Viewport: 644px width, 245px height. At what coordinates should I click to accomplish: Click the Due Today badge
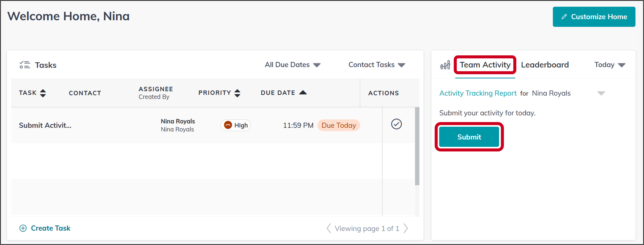point(338,125)
